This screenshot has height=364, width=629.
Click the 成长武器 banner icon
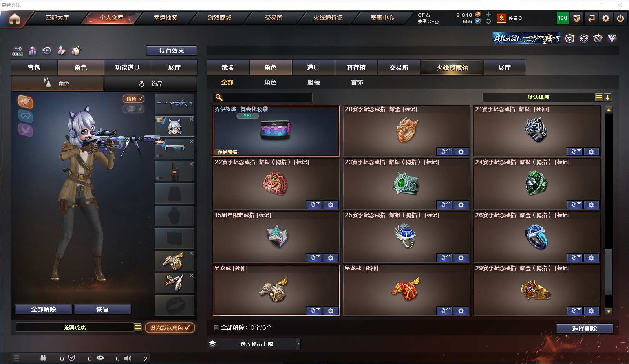click(526, 38)
